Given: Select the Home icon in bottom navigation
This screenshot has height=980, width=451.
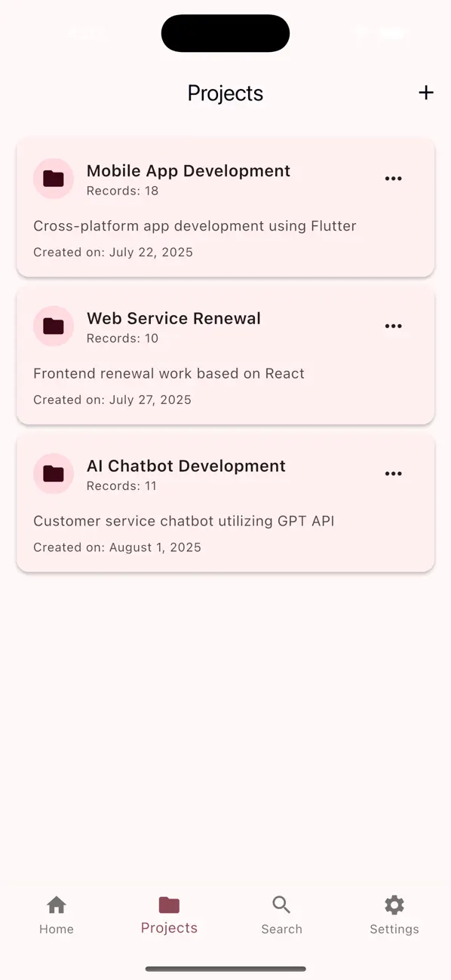Looking at the screenshot, I should (x=56, y=904).
